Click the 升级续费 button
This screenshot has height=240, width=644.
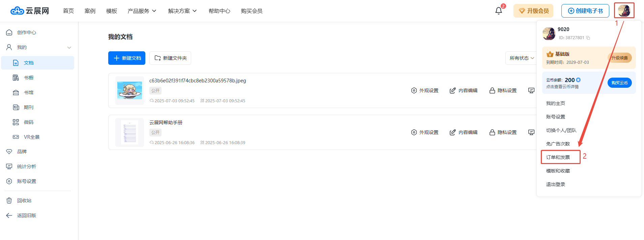tap(619, 58)
